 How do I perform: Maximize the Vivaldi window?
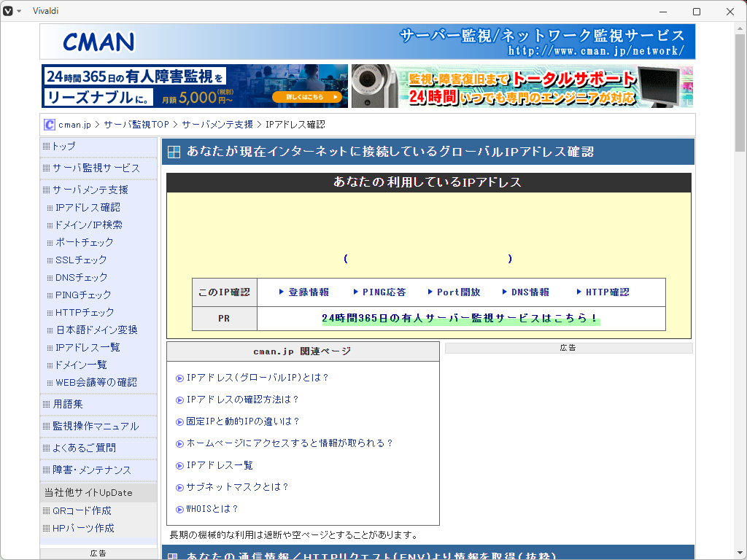pos(697,12)
